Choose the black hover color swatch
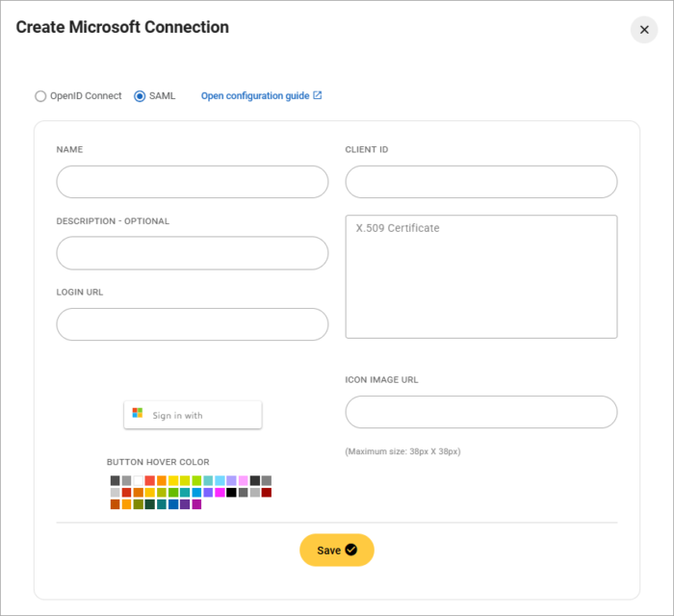The height and width of the screenshot is (616, 674). pyautogui.click(x=231, y=492)
